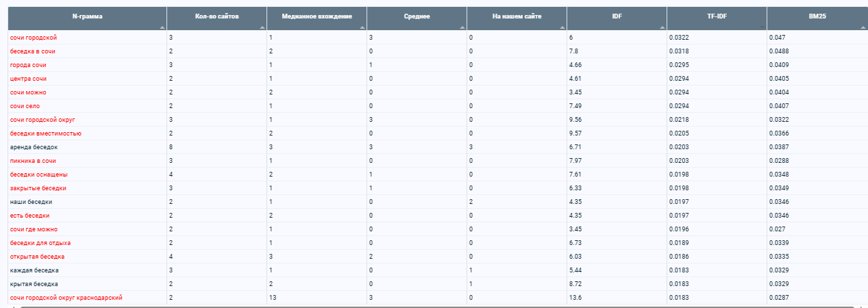Click IDF value 9.57 cell
This screenshot has width=868, height=308.
coord(617,133)
